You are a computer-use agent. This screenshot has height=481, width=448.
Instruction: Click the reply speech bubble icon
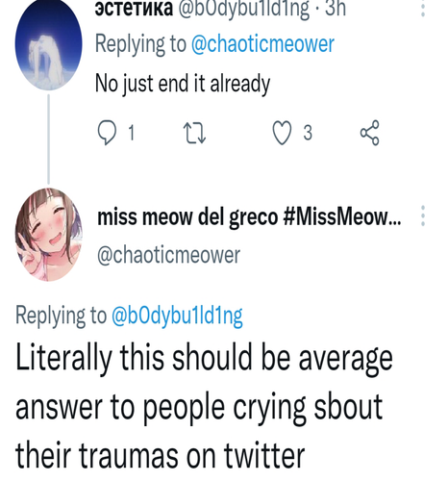pyautogui.click(x=107, y=133)
